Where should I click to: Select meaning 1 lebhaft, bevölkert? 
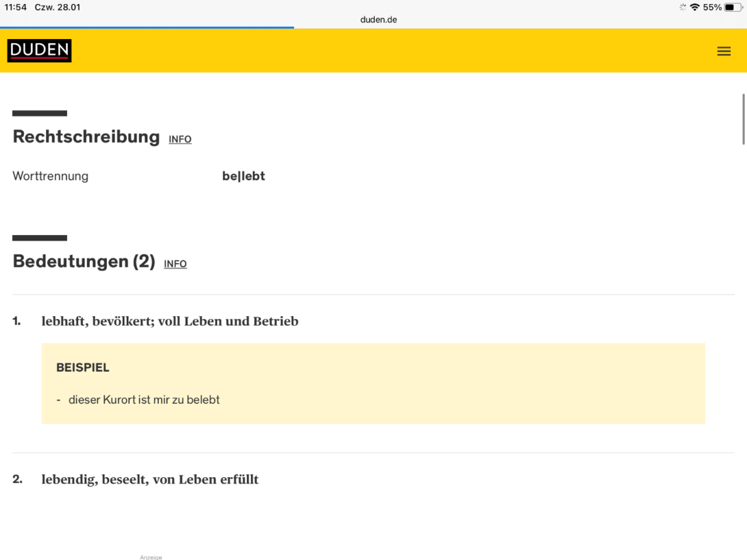point(170,321)
